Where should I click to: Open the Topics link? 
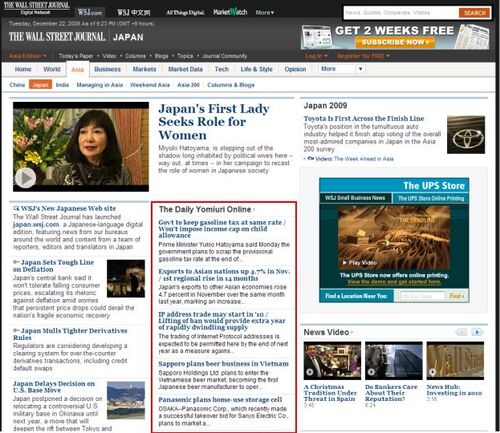(185, 56)
